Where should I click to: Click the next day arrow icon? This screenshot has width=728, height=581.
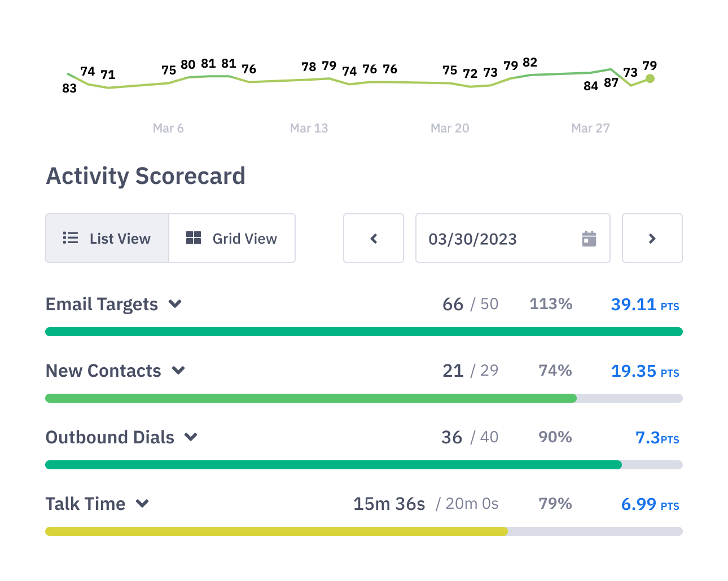click(652, 238)
